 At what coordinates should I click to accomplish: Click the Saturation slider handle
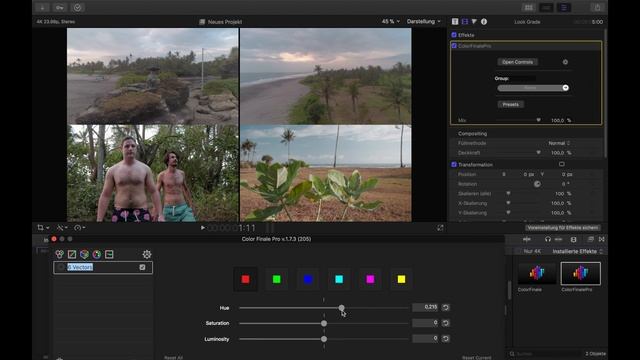pos(324,323)
